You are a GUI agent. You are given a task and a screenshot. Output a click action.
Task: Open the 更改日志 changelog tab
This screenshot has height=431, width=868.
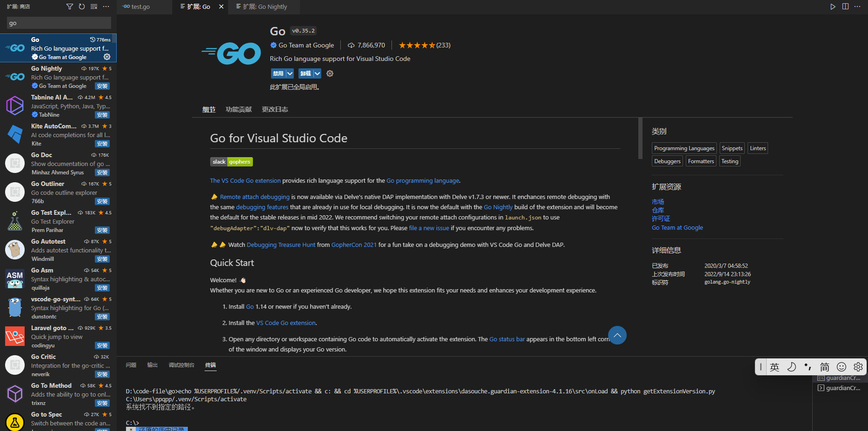(275, 109)
